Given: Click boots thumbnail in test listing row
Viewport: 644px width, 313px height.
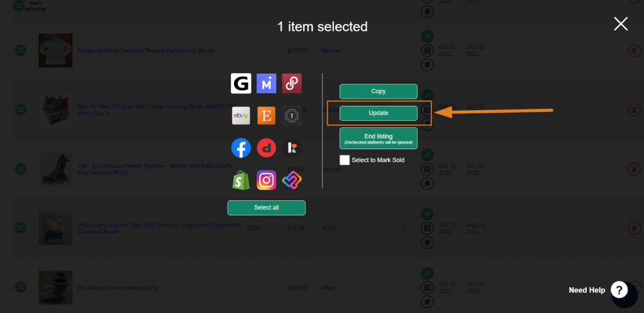Looking at the screenshot, I should point(55,288).
